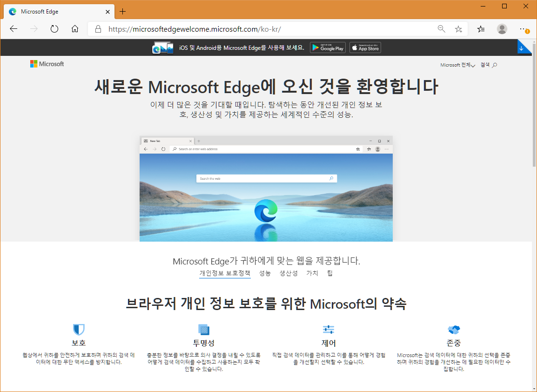This screenshot has width=537, height=392.
Task: Click the Edge browser preview image
Action: pyautogui.click(x=266, y=189)
